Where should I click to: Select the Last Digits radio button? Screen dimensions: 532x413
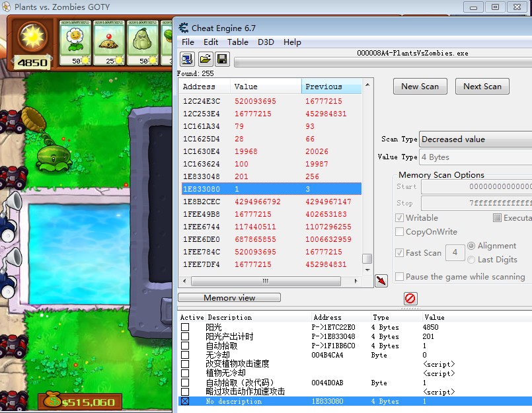tap(471, 260)
